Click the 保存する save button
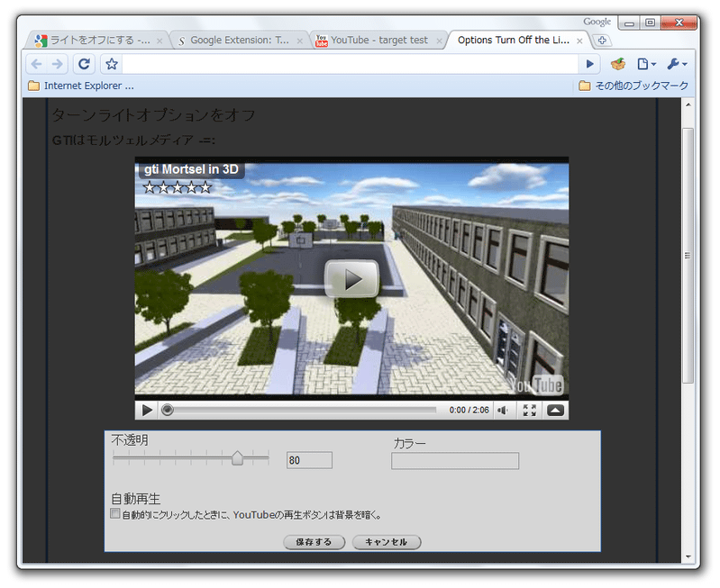Viewport: 720px width, 588px height. tap(314, 542)
